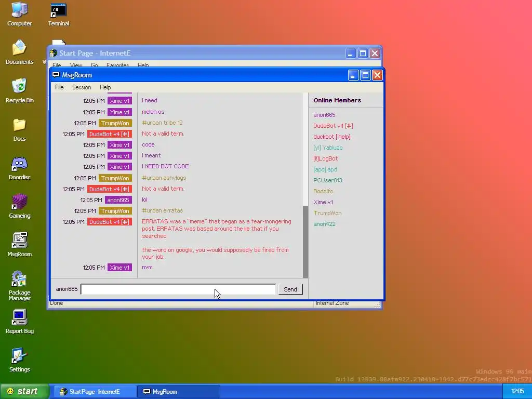The width and height of the screenshot is (532, 399).
Task: Open the MsgRoom File menu
Action: [x=59, y=87]
